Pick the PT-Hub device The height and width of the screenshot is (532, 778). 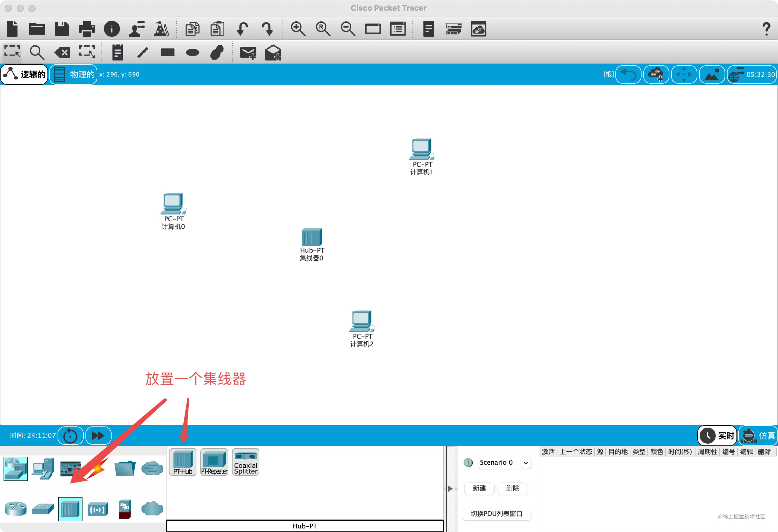[x=183, y=462]
